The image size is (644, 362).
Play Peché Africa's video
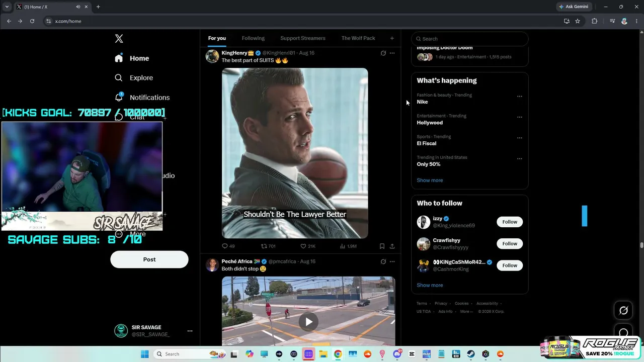click(308, 322)
